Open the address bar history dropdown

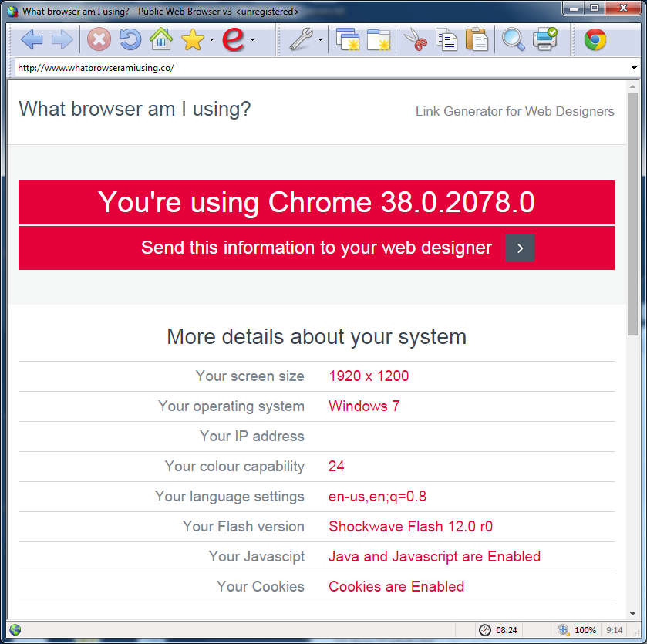(x=634, y=68)
